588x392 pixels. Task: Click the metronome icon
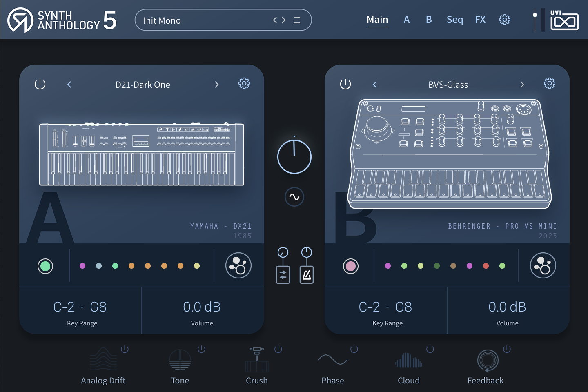point(307,275)
